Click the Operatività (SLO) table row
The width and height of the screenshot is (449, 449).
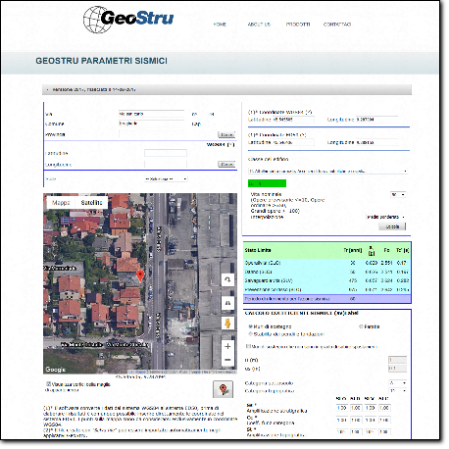327,263
